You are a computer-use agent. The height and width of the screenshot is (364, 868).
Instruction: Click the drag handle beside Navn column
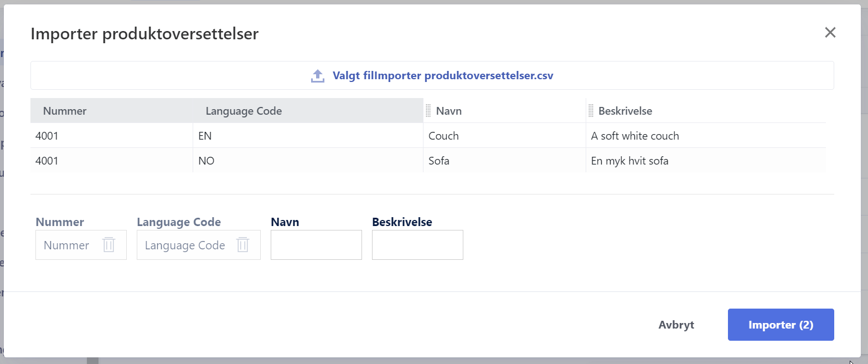[428, 111]
